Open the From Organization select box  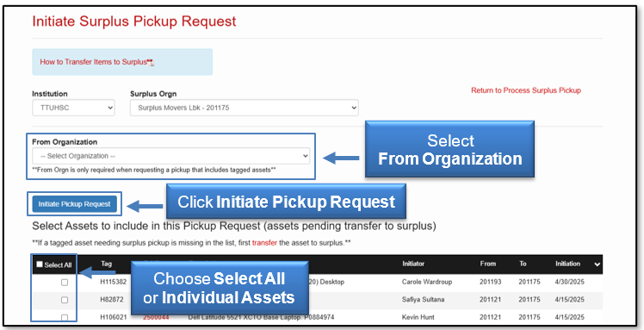pos(170,156)
